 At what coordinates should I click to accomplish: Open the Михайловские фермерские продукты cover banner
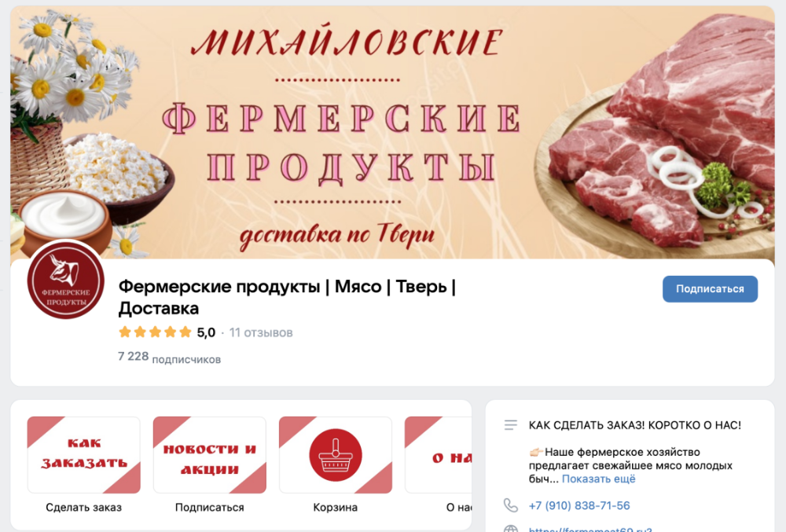pos(392,133)
